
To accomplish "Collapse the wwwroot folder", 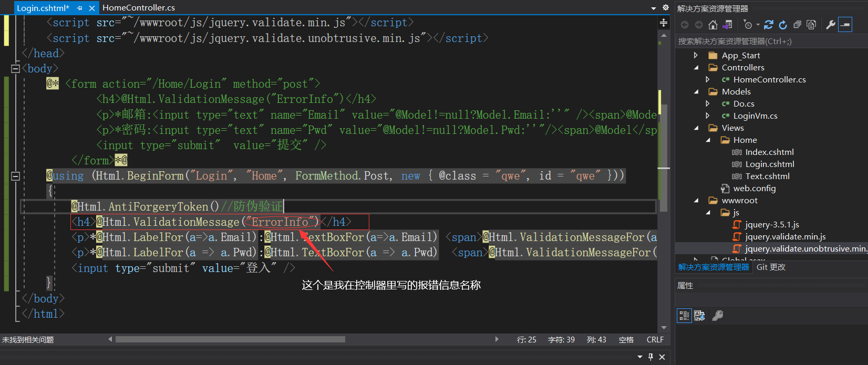I will click(696, 200).
